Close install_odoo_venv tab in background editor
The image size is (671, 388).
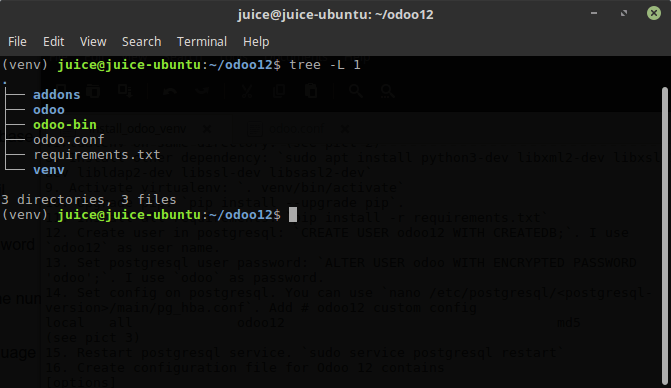(x=207, y=128)
